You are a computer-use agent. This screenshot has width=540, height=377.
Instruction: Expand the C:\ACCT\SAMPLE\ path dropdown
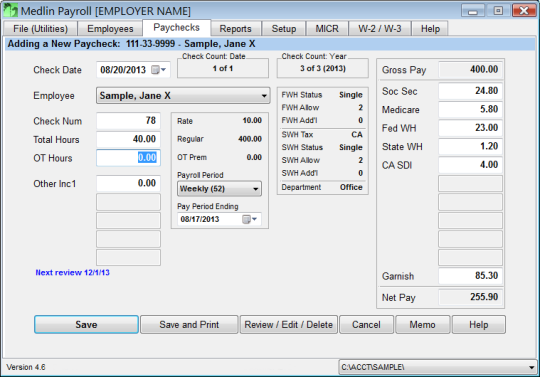(x=531, y=367)
